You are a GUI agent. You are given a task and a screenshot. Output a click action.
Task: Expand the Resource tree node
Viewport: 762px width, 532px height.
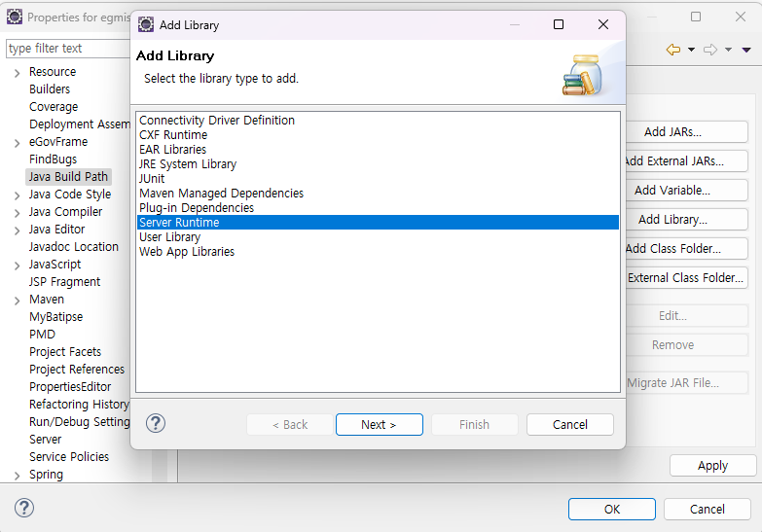coord(17,73)
